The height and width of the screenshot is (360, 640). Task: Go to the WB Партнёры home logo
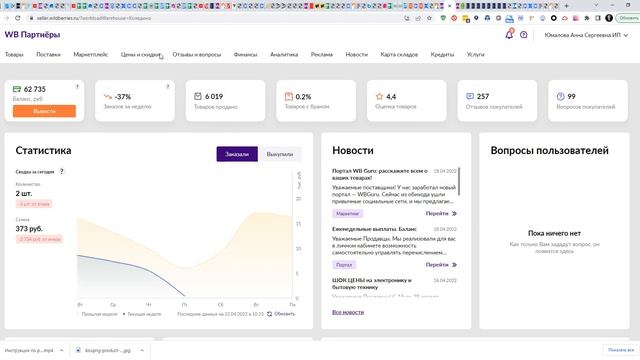point(32,35)
